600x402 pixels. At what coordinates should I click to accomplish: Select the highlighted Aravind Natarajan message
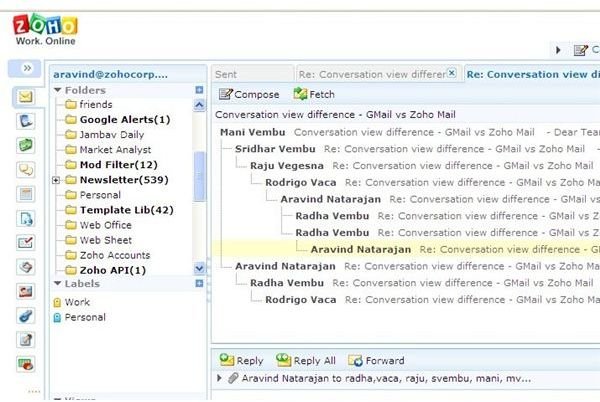pos(406,250)
